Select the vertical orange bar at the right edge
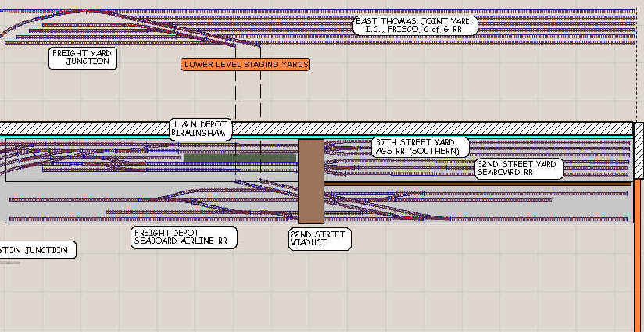 pyautogui.click(x=638, y=255)
